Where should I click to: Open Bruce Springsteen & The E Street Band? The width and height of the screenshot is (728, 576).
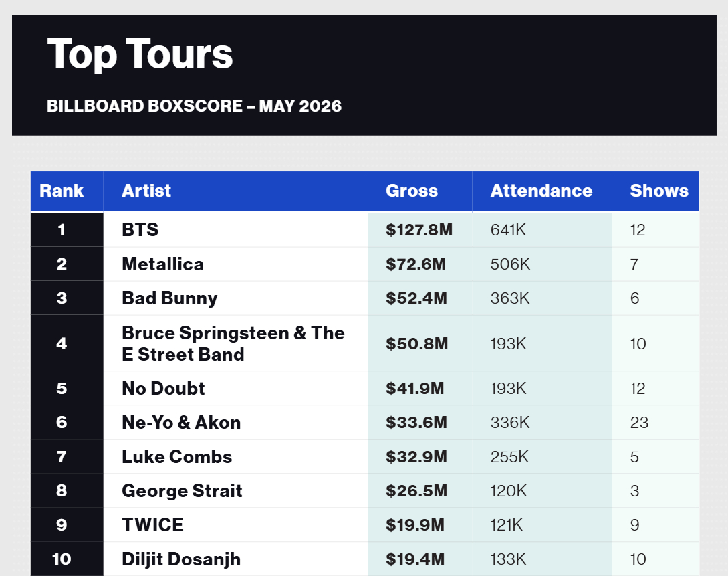[x=233, y=343]
